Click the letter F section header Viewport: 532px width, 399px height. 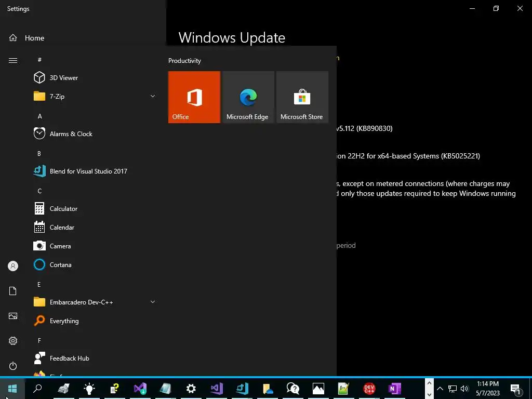click(x=39, y=340)
